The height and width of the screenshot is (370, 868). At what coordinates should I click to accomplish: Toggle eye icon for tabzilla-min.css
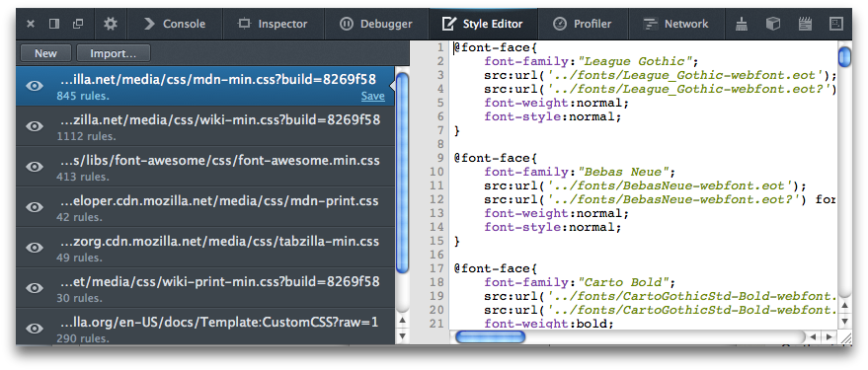pos(35,248)
